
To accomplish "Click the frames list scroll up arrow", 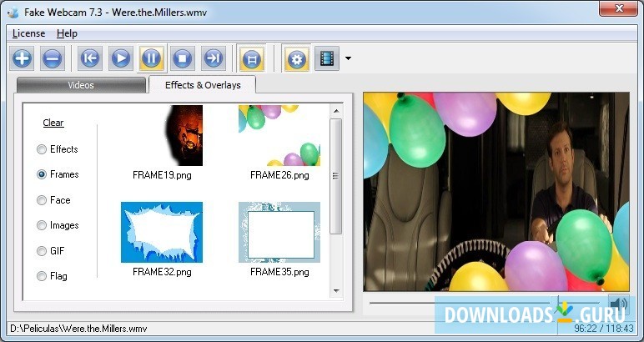I will [x=336, y=111].
